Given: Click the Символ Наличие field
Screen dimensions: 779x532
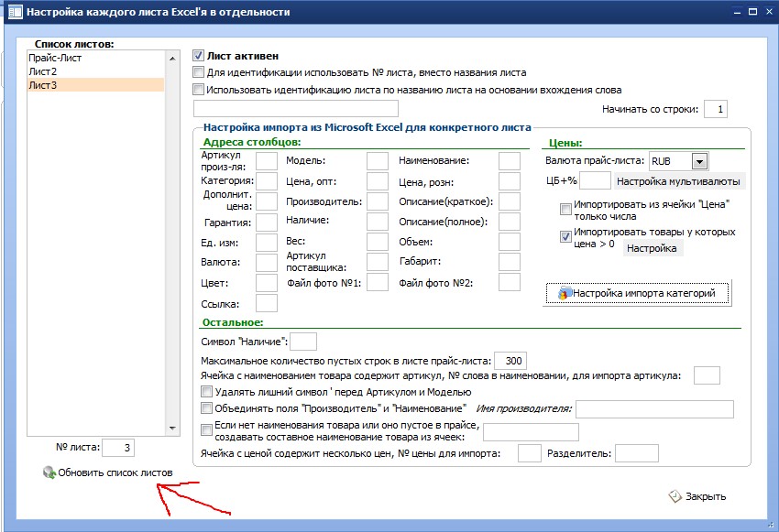Looking at the screenshot, I should point(303,342).
